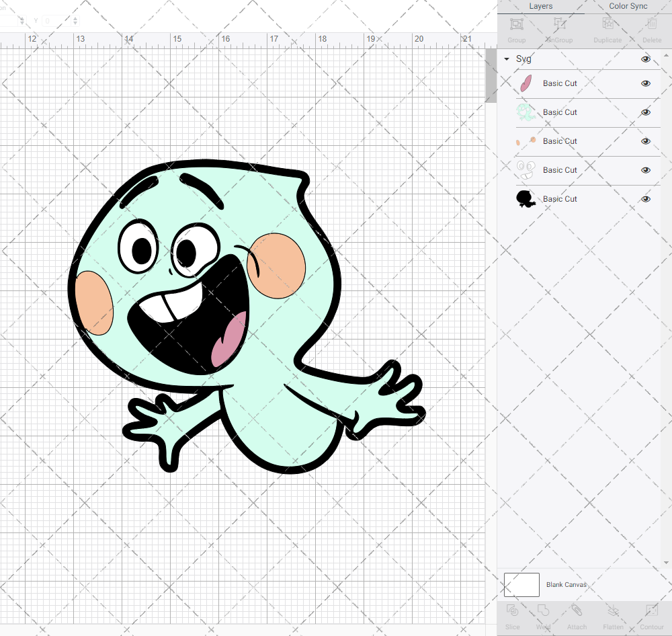Hide the white eyes Basic Cut layer

click(x=645, y=170)
